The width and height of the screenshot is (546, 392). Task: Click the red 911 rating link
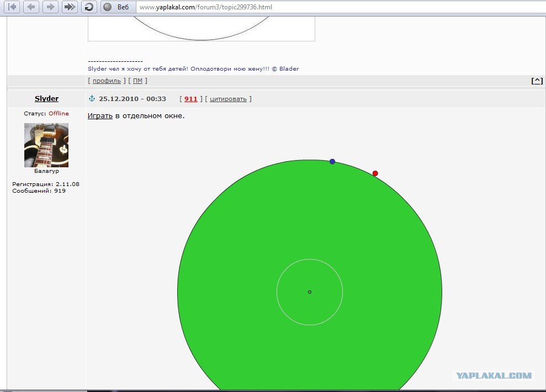[x=190, y=99]
